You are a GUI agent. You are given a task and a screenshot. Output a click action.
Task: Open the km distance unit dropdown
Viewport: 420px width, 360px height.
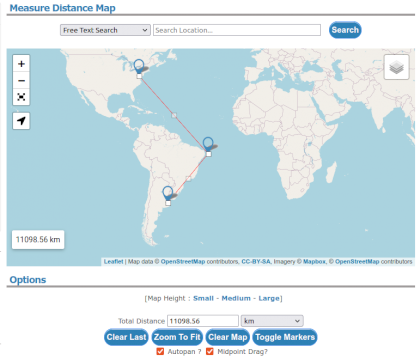(272, 321)
